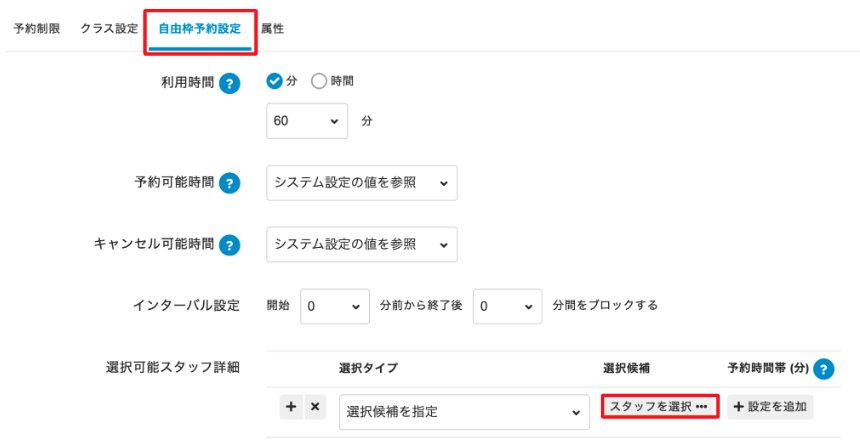Click help icon next to 予約時間帯 (分)
Viewport: 860px width, 448px height.
click(x=824, y=369)
